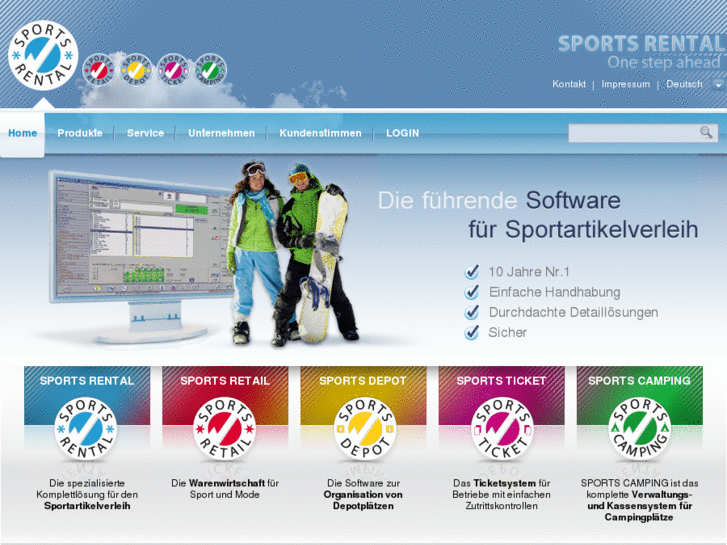This screenshot has width=727, height=545.
Task: Open the small red Sports Retail badge
Action: tap(98, 70)
